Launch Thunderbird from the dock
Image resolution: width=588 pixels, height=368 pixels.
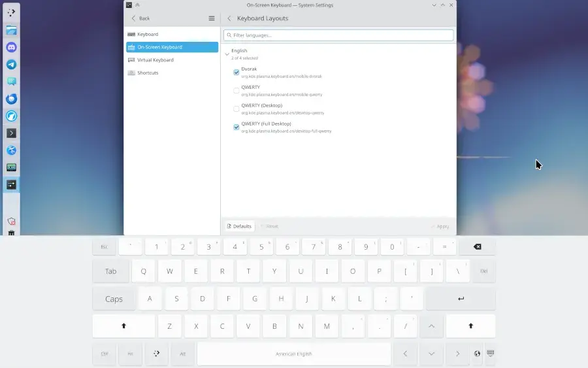[x=11, y=99]
